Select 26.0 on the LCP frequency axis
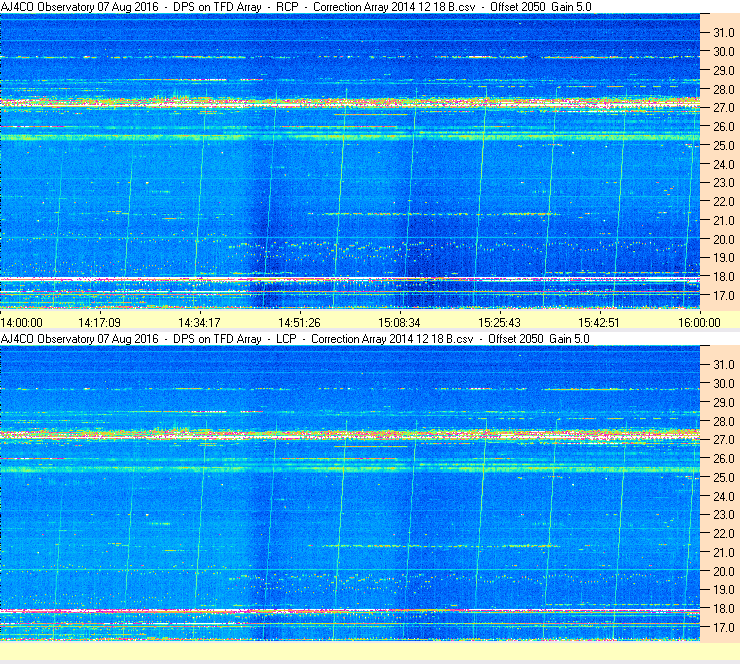Image resolution: width=740 pixels, height=664 pixels. click(723, 458)
